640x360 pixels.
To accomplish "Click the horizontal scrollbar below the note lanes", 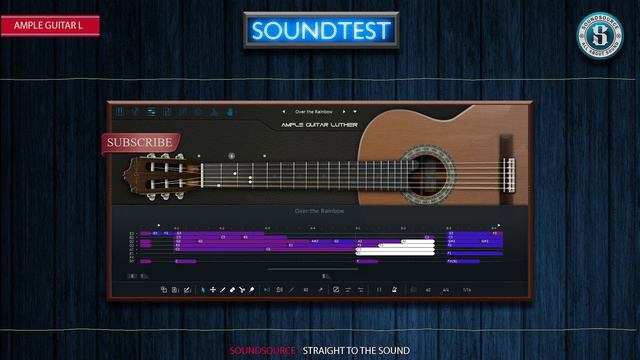I will tap(313, 269).
